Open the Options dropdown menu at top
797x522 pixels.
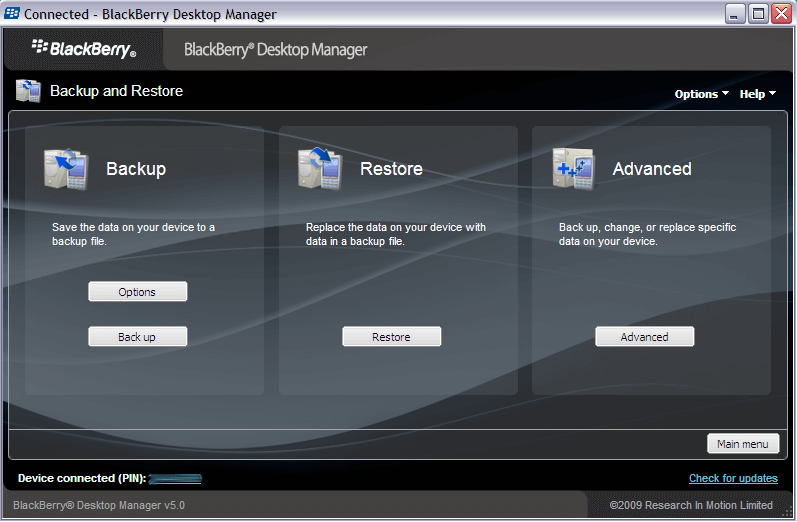click(x=701, y=94)
